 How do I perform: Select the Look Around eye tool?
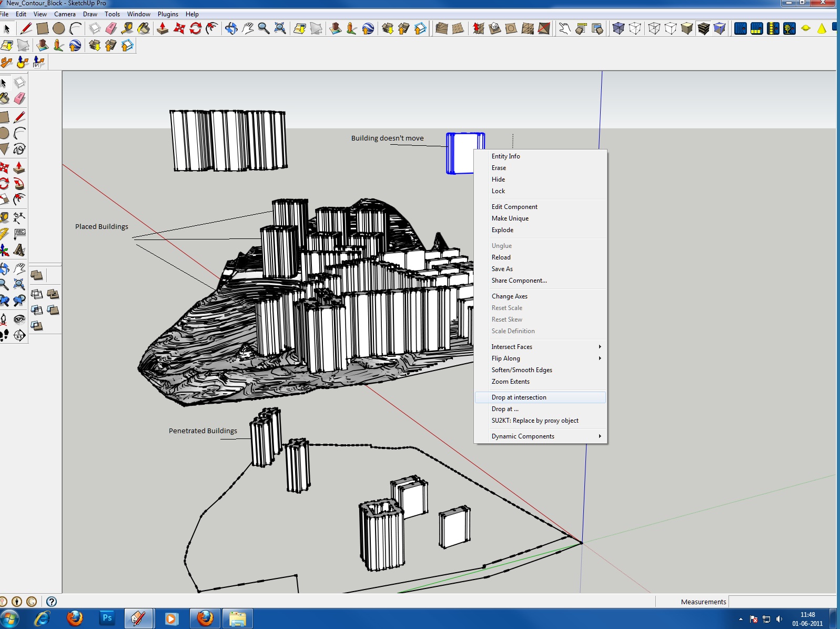coord(19,320)
